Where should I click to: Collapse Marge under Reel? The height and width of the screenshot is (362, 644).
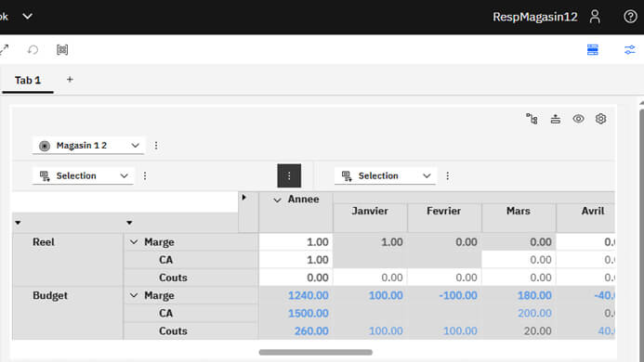point(134,242)
